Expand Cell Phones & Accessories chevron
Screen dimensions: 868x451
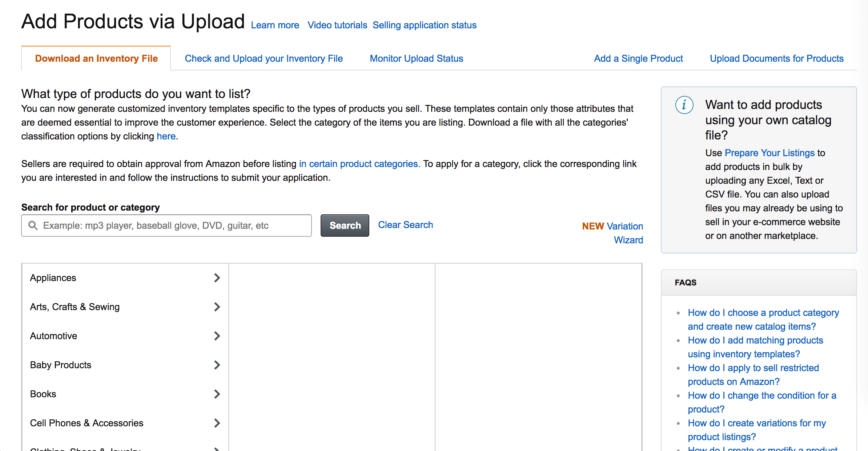click(x=217, y=423)
